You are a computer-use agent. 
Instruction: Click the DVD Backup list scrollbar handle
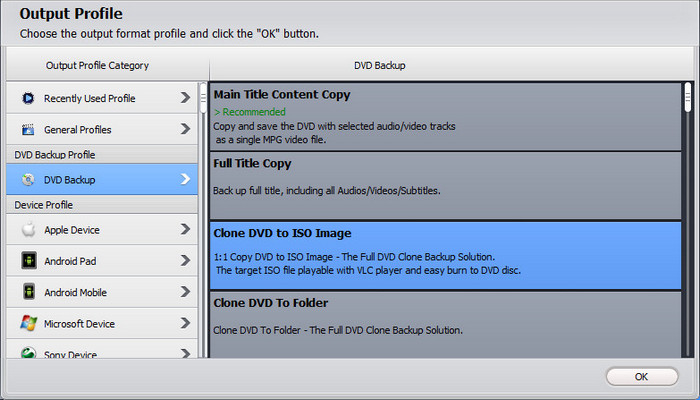tap(688, 97)
